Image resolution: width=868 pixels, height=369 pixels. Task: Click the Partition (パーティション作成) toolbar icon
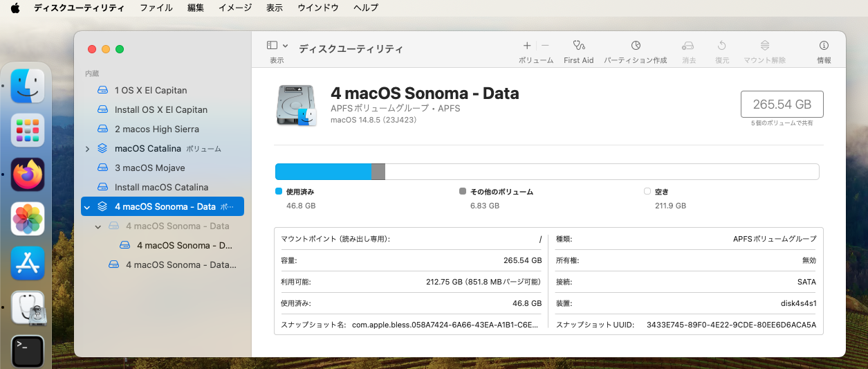click(635, 46)
